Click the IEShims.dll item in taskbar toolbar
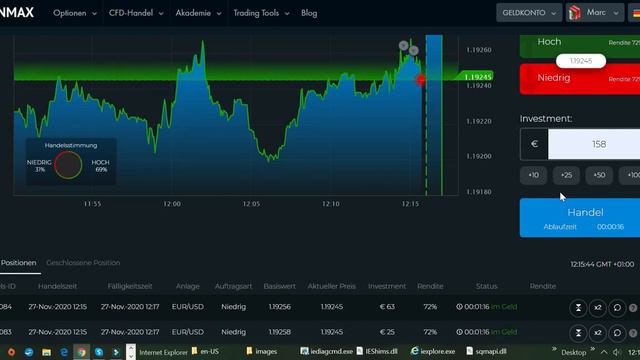 click(377, 351)
